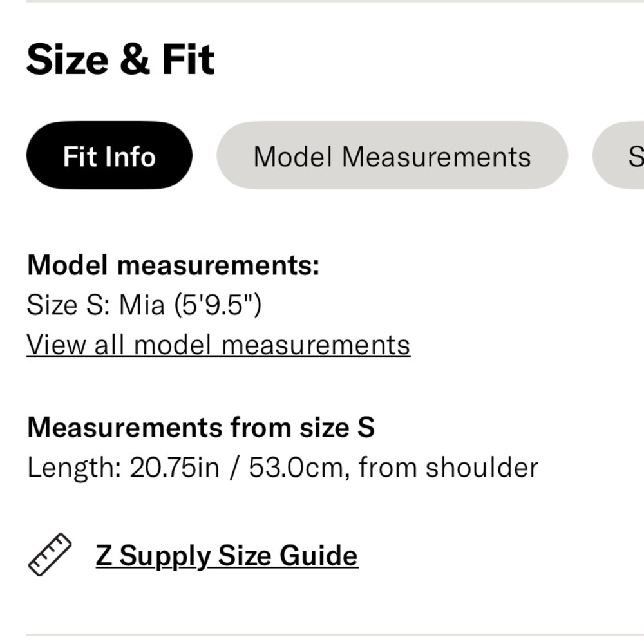Click the word Fit in the heading
The width and height of the screenshot is (644, 644).
tap(189, 59)
